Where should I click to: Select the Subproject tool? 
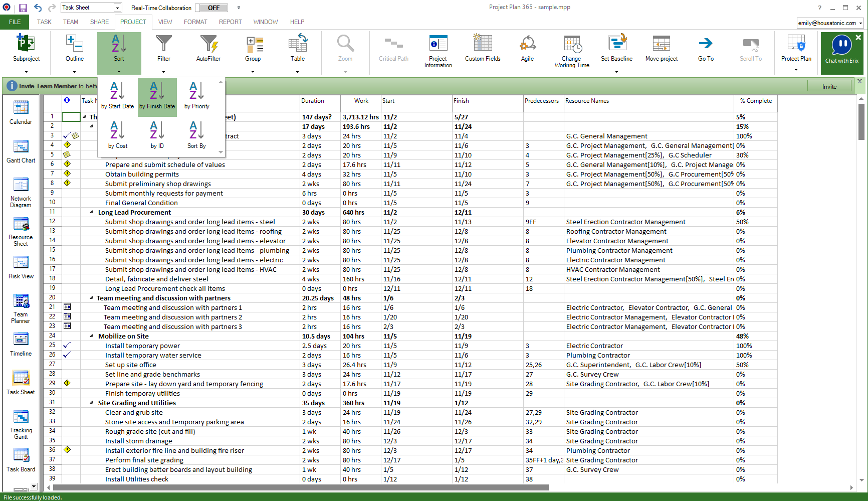coord(26,48)
